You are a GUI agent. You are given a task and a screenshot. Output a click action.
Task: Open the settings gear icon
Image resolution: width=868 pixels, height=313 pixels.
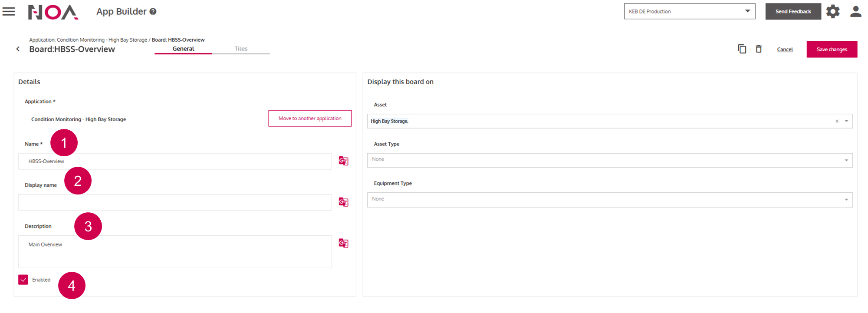(832, 12)
